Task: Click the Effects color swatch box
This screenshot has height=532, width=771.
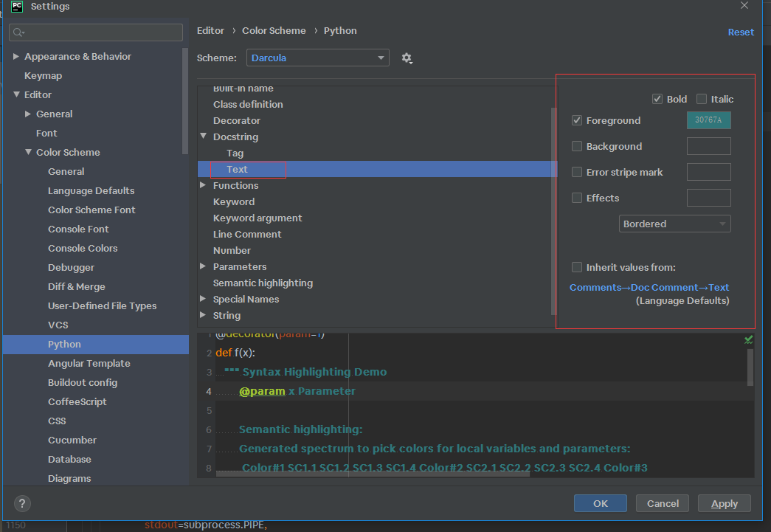Action: [x=708, y=198]
